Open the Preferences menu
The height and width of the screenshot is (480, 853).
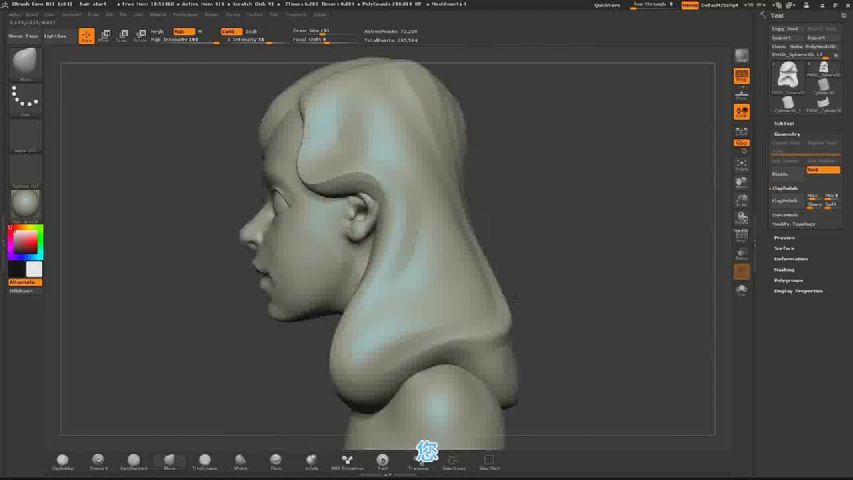[186, 15]
